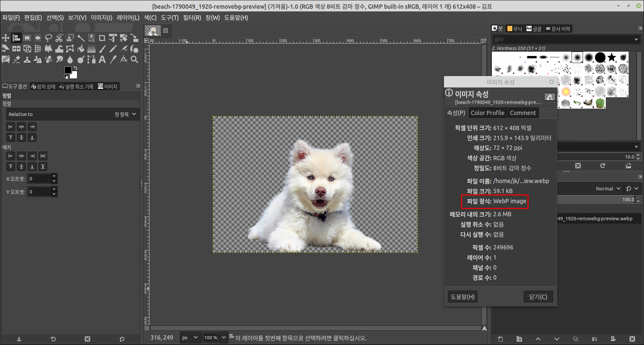This screenshot has width=644, height=345.
Task: Open the 필터(R) menu
Action: [192, 17]
